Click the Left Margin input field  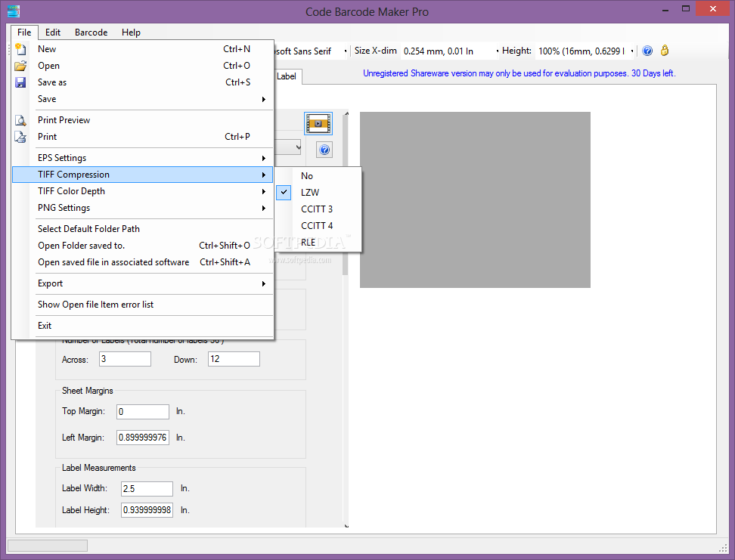tap(143, 438)
